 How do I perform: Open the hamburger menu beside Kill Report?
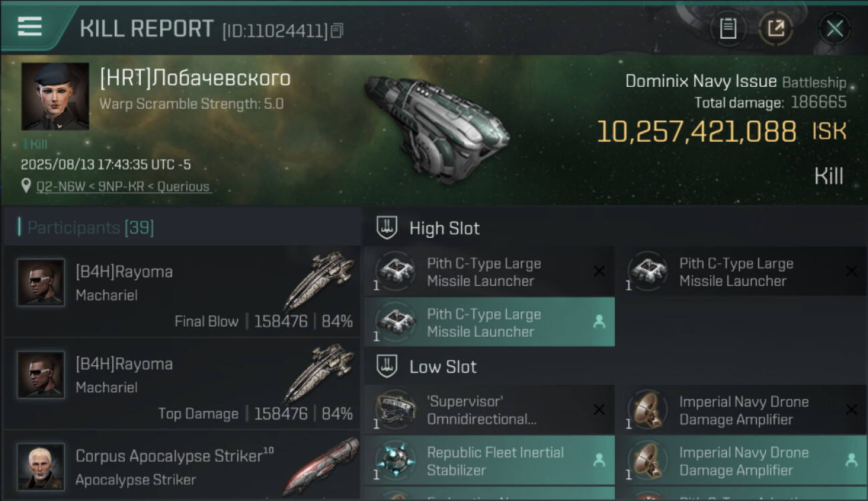tap(30, 27)
